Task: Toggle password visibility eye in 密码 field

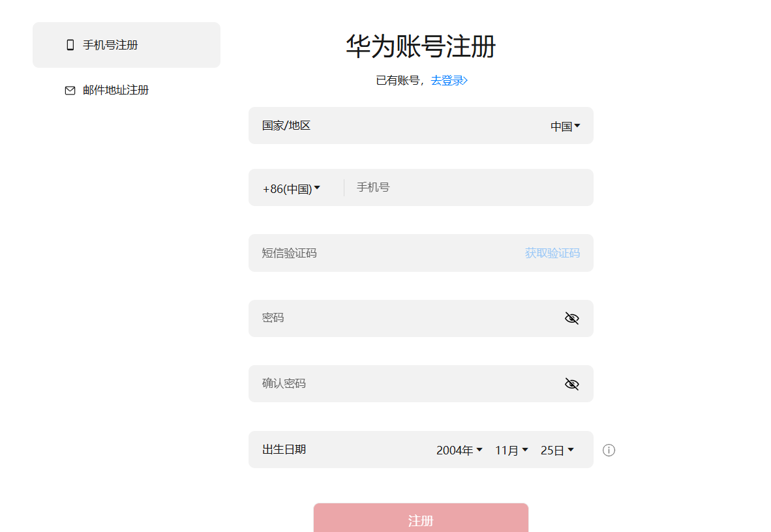Action: (x=572, y=318)
